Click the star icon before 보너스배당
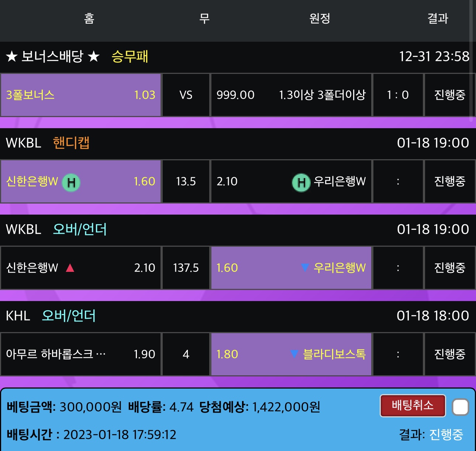 click(x=12, y=57)
